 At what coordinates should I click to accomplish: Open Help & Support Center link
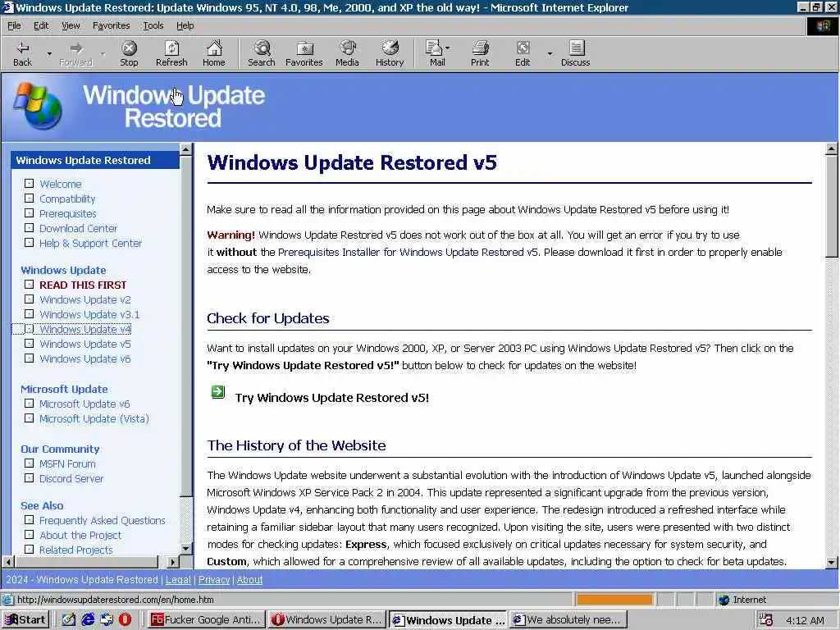point(90,243)
